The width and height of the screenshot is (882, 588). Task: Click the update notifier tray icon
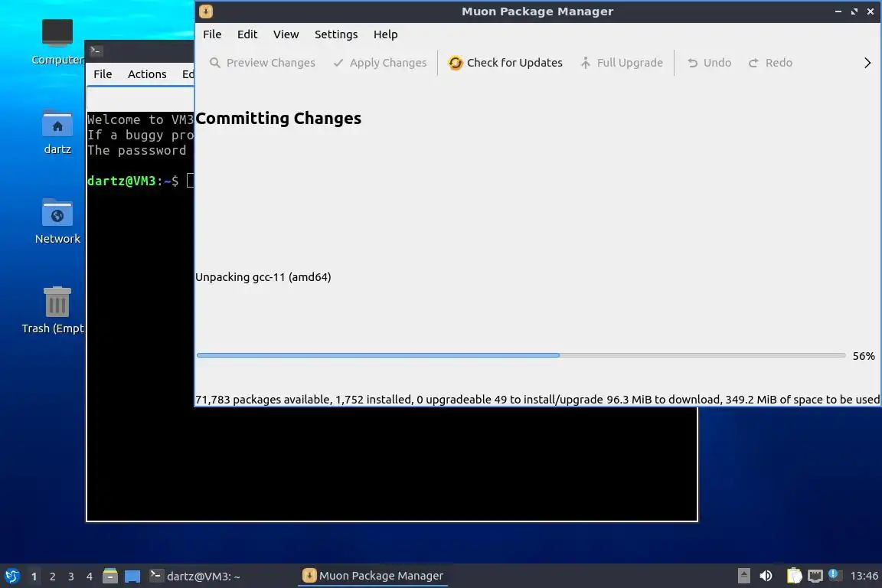[x=835, y=574]
